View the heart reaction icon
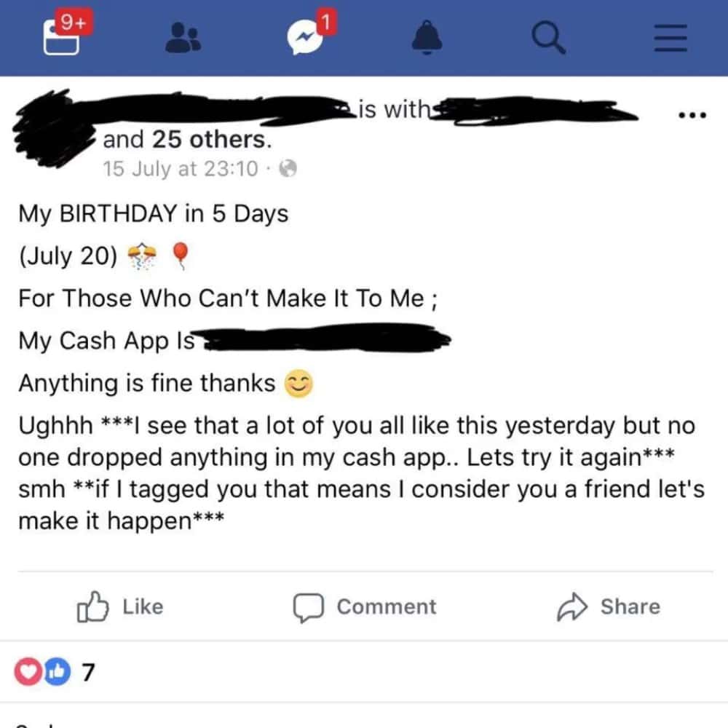The width and height of the screenshot is (728, 728). coord(28,672)
